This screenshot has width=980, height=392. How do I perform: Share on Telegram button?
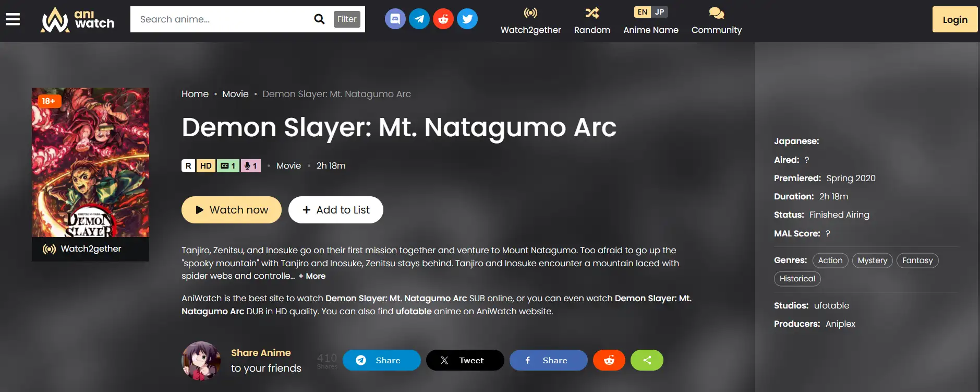[382, 360]
